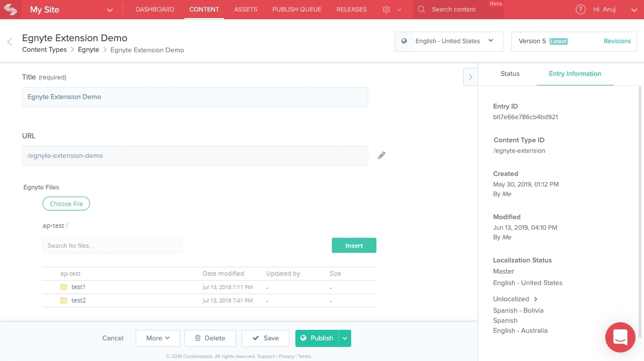644x361 pixels.
Task: Click the globe icon in the language selector
Action: [404, 41]
